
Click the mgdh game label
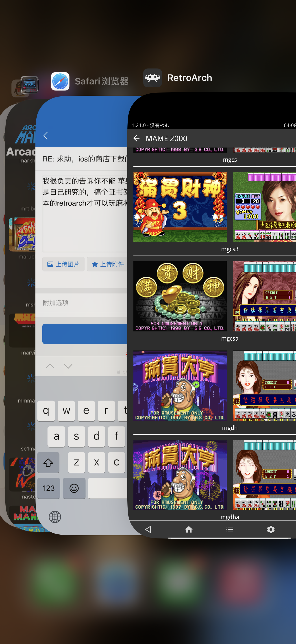230,428
